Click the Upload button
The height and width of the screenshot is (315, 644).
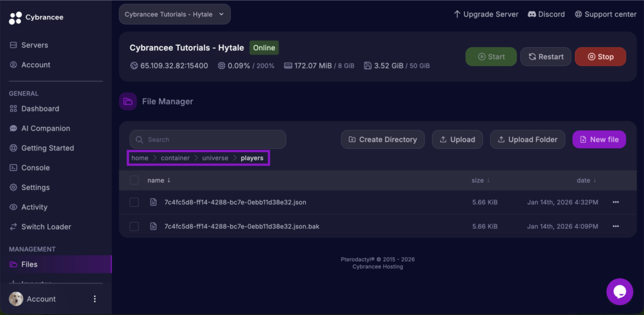457,140
